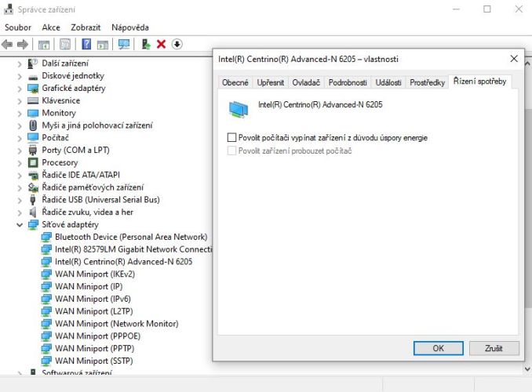Click the disable device down-arrow icon

(x=177, y=44)
